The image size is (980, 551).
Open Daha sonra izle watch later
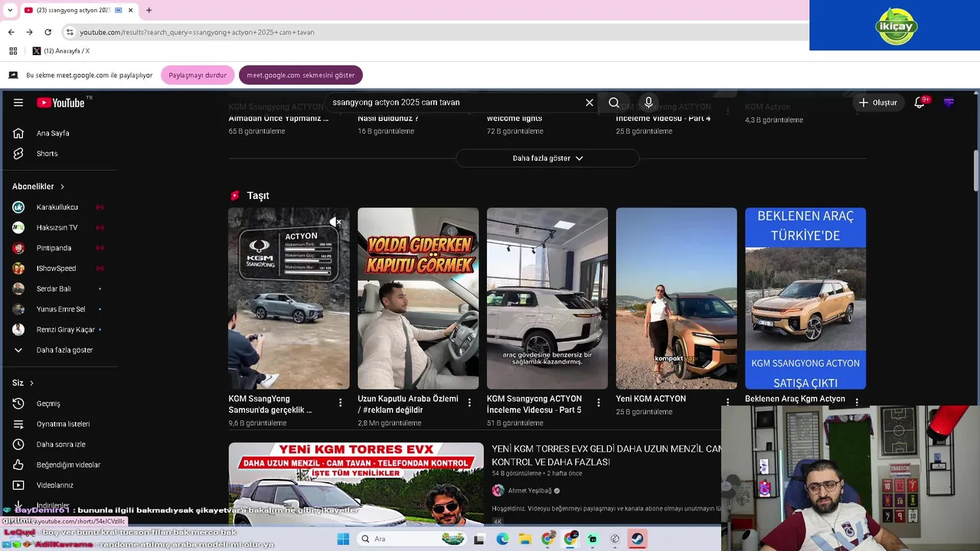point(60,445)
